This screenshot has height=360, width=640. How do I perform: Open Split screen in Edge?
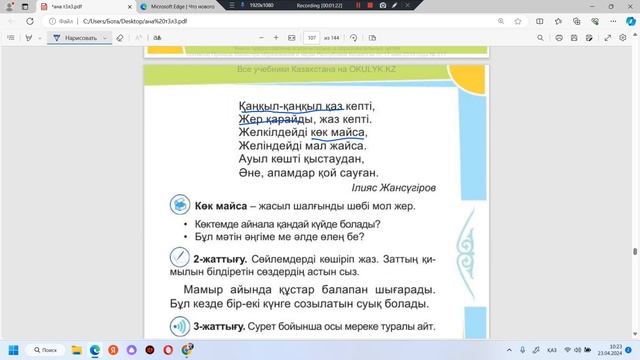[540, 21]
